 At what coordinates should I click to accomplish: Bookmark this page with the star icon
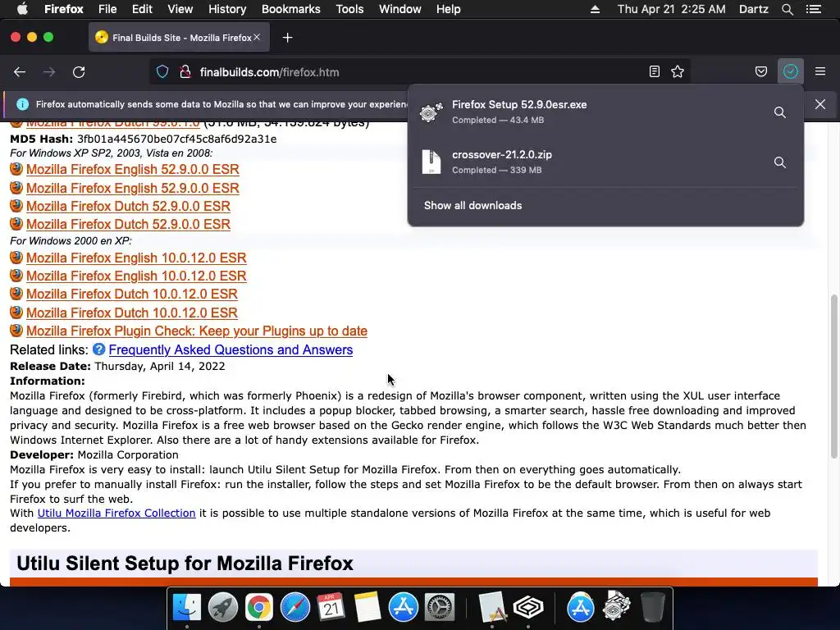pyautogui.click(x=678, y=72)
